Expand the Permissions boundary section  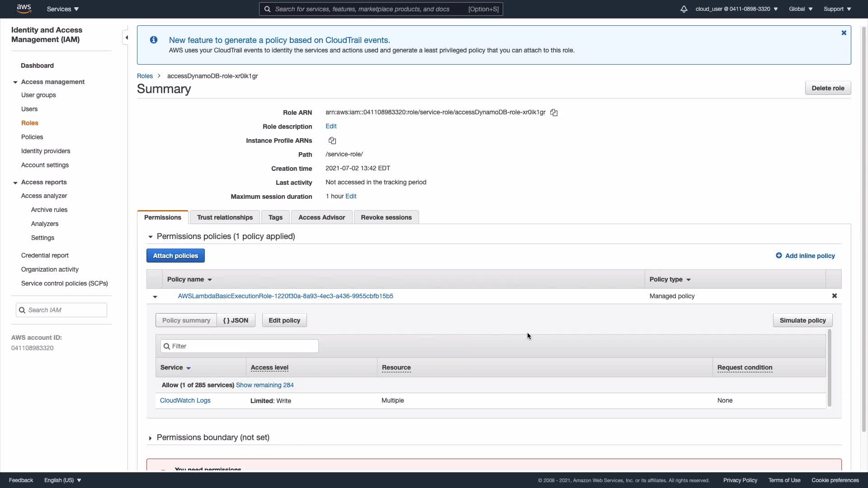[150, 438]
